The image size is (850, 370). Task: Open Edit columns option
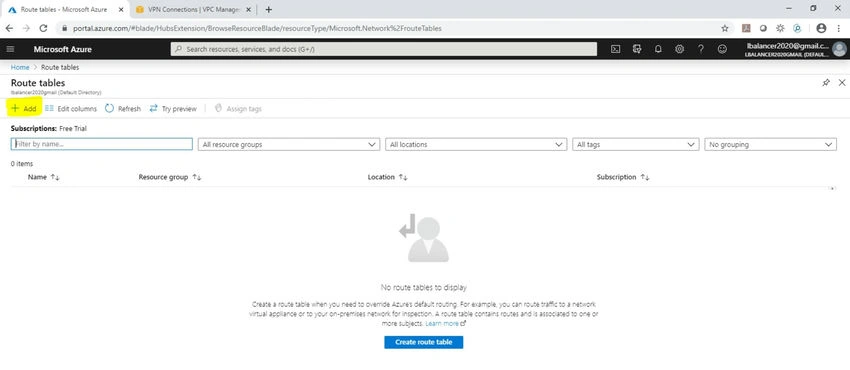coord(70,108)
